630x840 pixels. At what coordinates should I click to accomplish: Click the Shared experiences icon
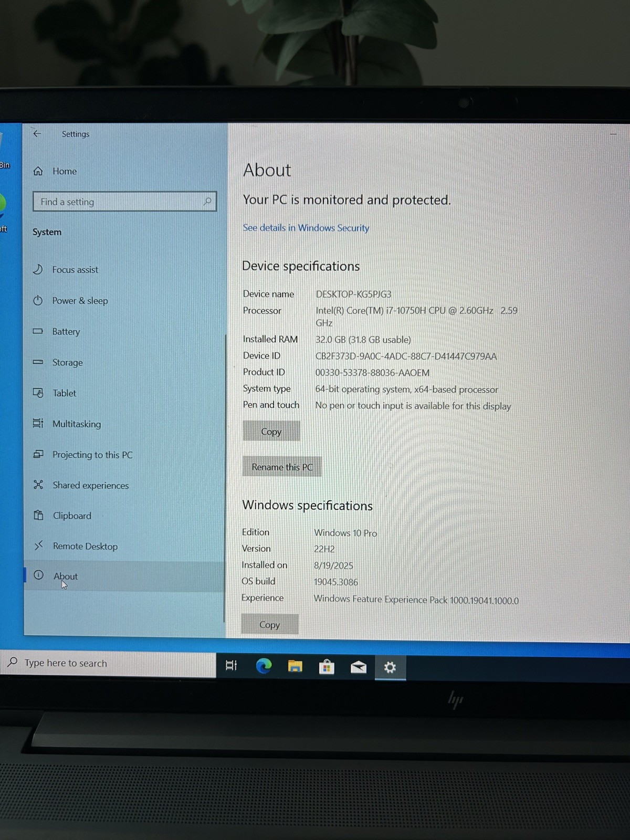tap(38, 485)
